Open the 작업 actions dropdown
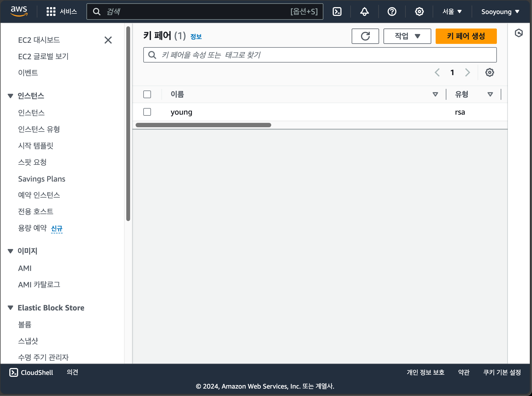532x396 pixels. pos(407,36)
